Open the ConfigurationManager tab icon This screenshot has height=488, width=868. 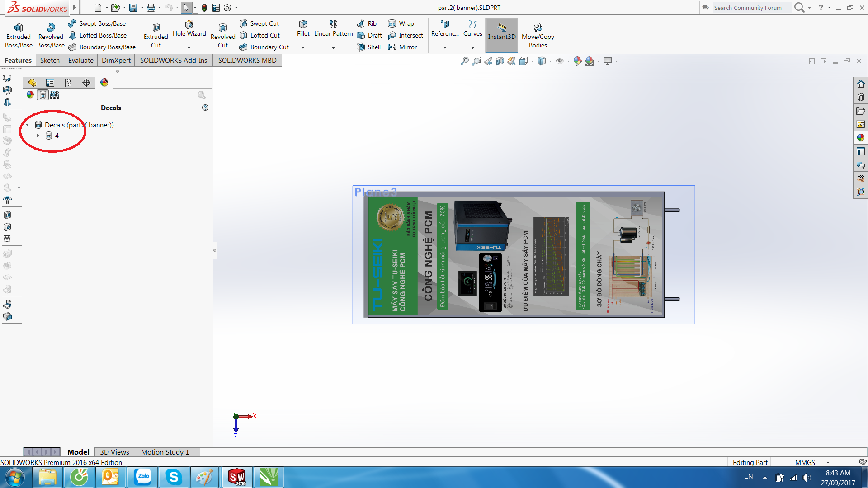[x=68, y=83]
